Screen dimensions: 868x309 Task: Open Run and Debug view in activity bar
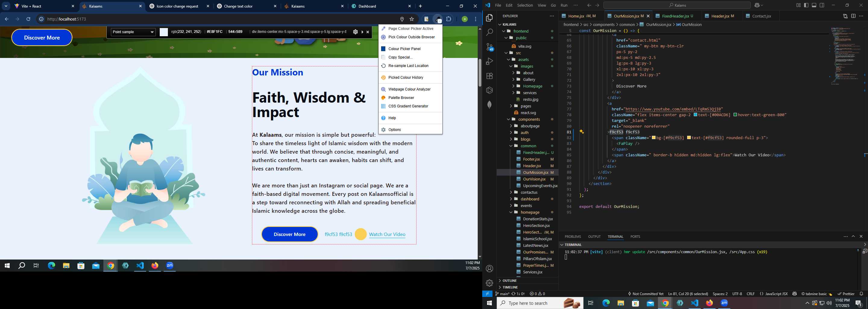click(x=489, y=61)
